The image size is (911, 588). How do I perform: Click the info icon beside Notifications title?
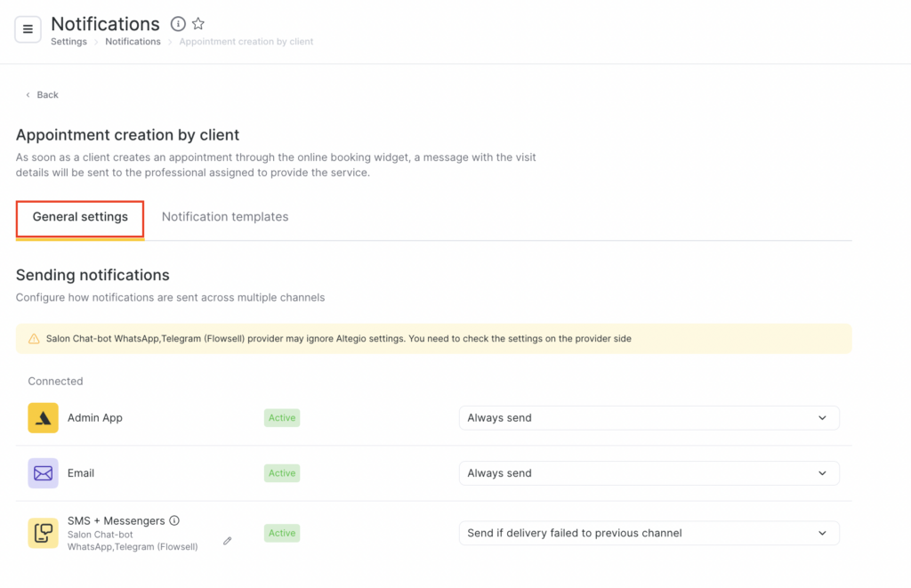click(x=178, y=24)
